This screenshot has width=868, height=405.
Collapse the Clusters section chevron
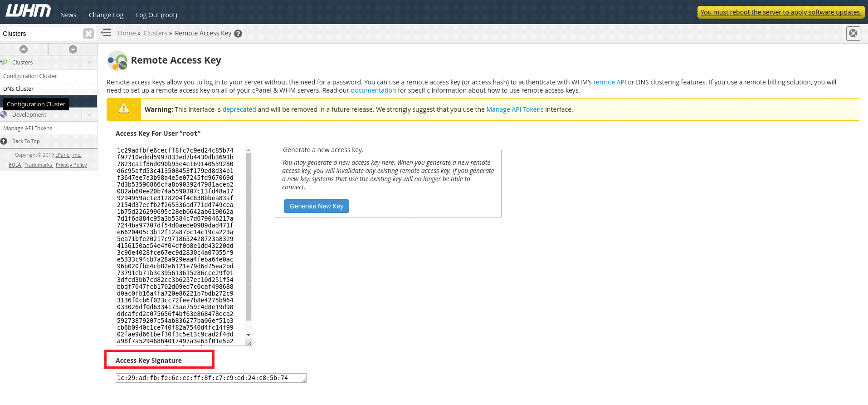(x=89, y=62)
